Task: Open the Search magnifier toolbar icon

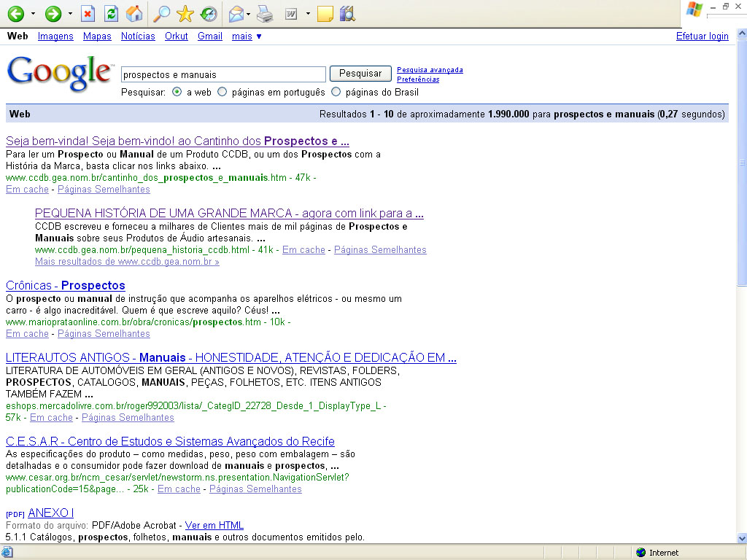Action: 162,13
